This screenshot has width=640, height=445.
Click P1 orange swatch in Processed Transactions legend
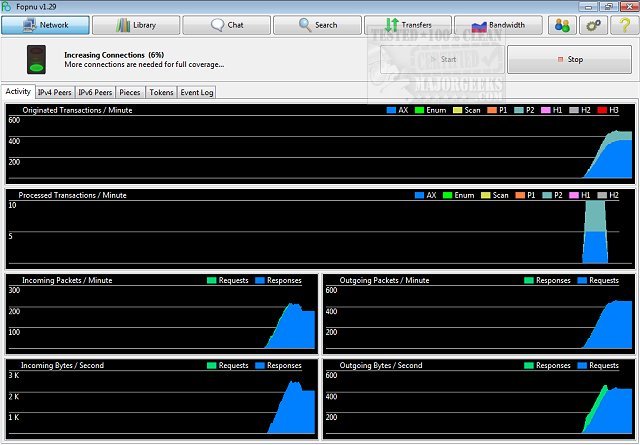click(520, 196)
